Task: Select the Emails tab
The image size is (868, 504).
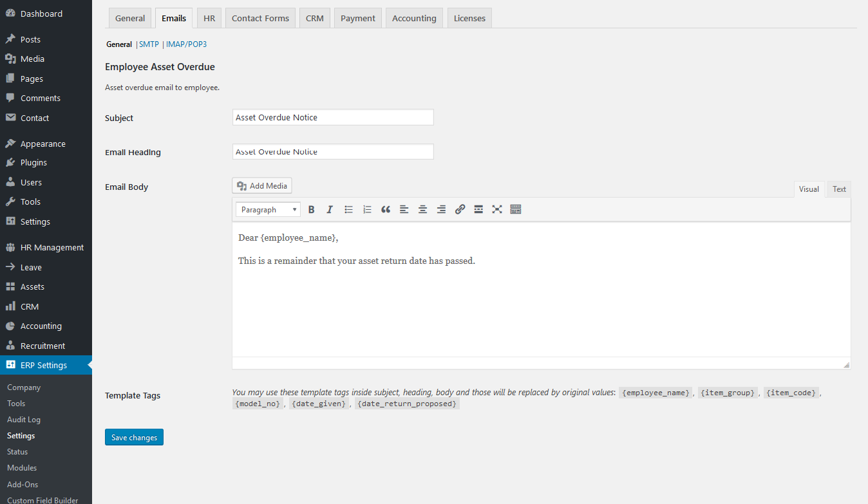Action: click(x=174, y=18)
